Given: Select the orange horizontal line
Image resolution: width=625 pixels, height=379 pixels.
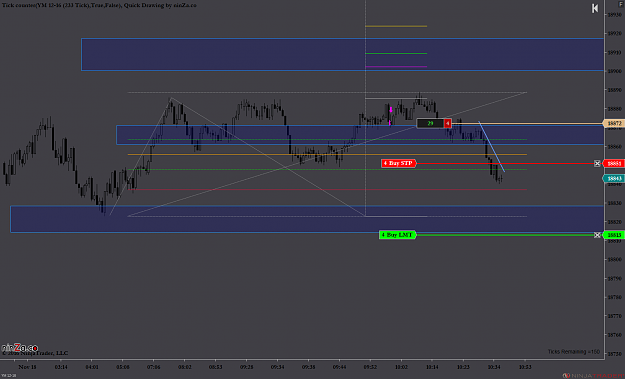Looking at the screenshot, I should click(327, 154).
